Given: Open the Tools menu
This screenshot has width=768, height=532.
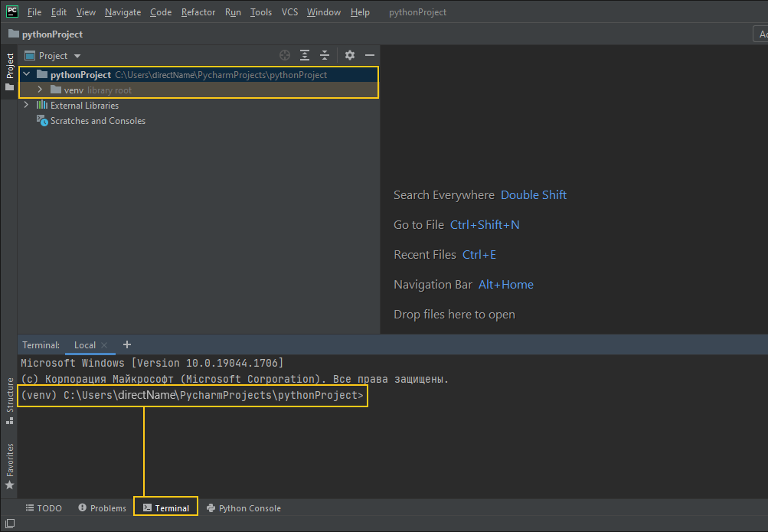Looking at the screenshot, I should [x=261, y=12].
